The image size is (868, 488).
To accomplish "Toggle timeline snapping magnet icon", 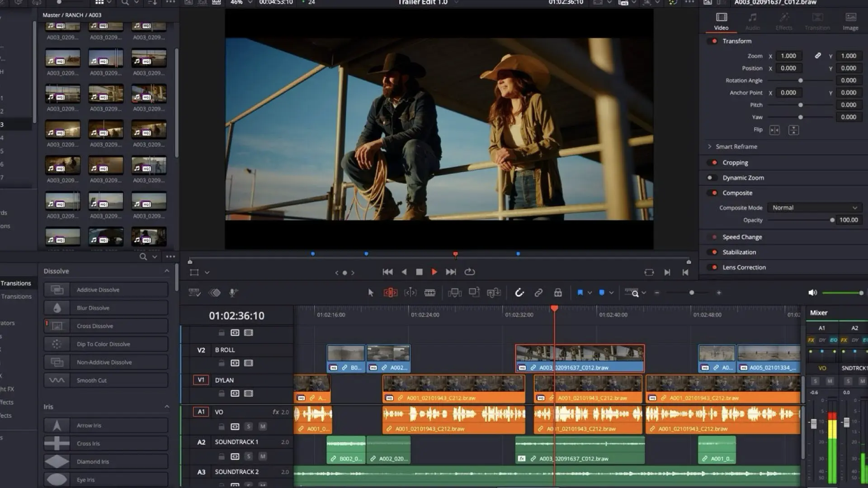I will 519,293.
